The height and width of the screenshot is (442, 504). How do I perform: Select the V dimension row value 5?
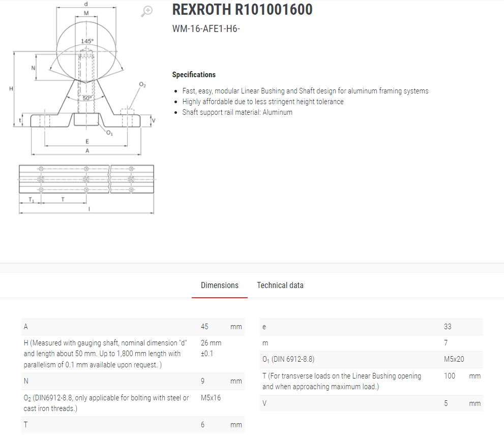pos(446,403)
